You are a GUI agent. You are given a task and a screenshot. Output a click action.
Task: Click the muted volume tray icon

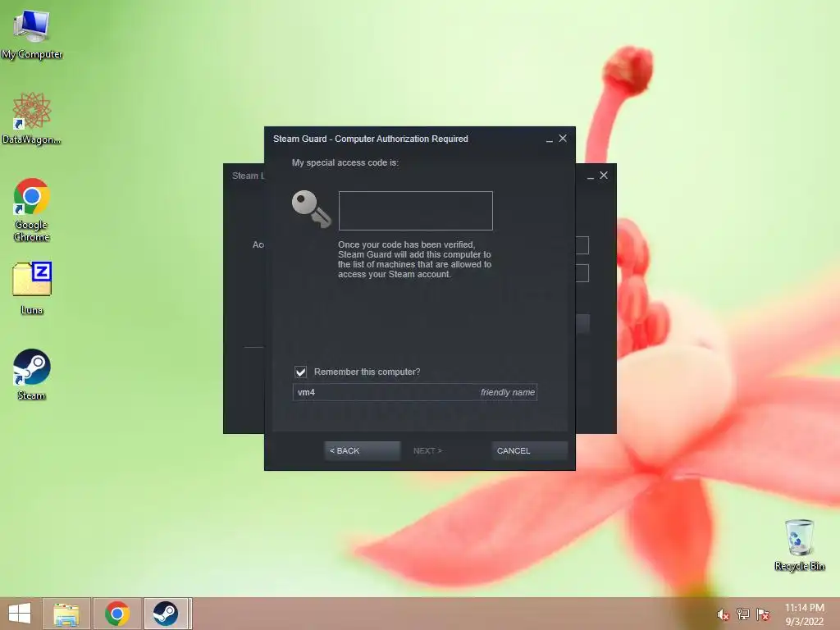(x=724, y=614)
